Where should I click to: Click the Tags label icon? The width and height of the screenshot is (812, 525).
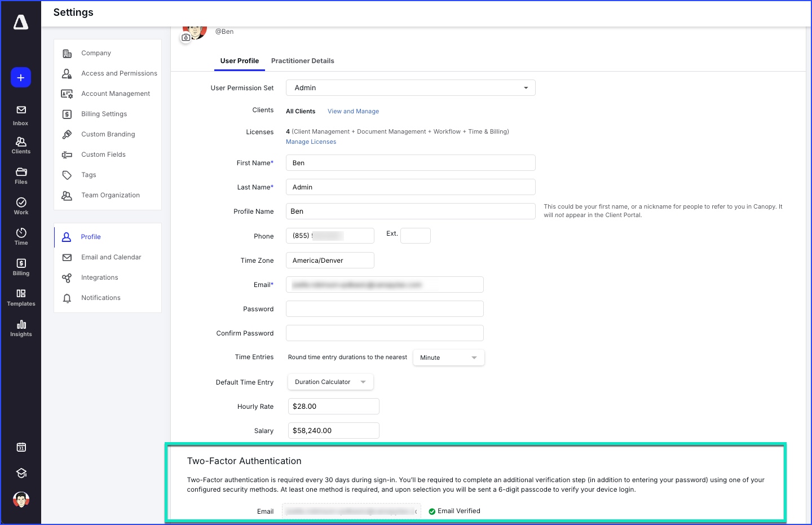point(67,175)
